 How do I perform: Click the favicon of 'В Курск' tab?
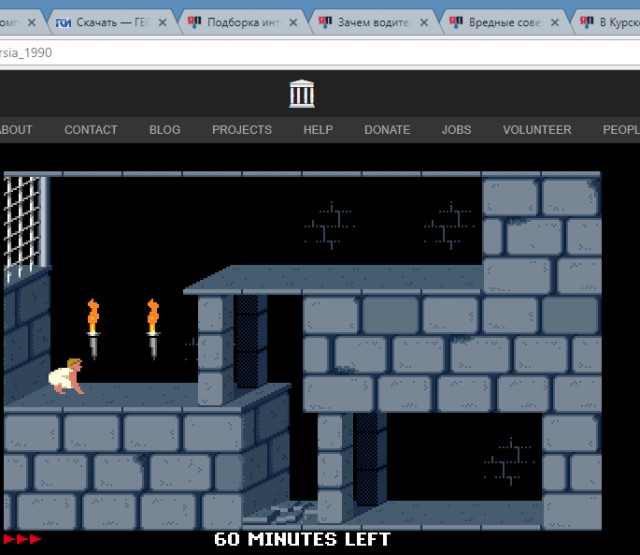point(587,22)
